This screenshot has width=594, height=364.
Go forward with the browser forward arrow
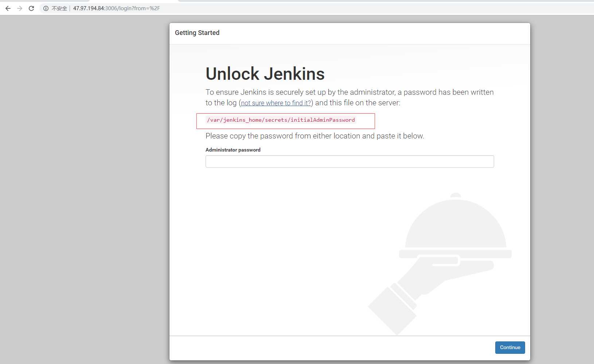(x=20, y=8)
